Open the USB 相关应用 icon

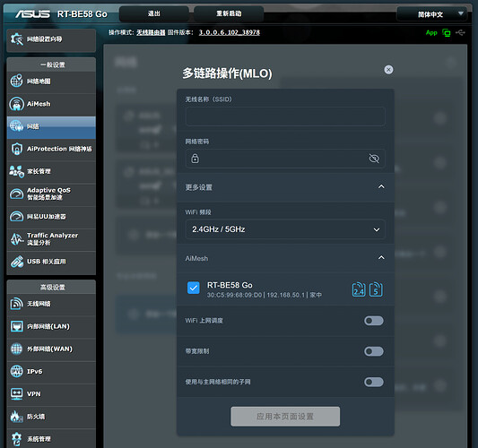tap(16, 262)
